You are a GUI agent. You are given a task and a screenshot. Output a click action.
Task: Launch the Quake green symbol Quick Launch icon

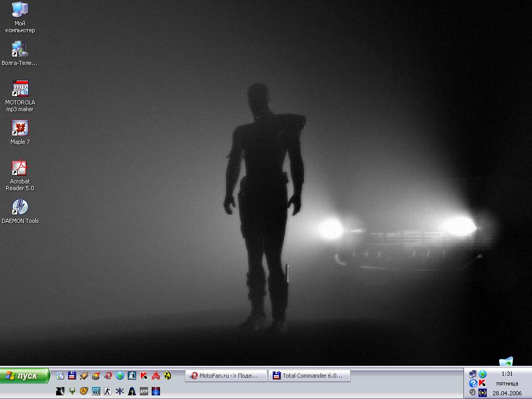(72, 391)
